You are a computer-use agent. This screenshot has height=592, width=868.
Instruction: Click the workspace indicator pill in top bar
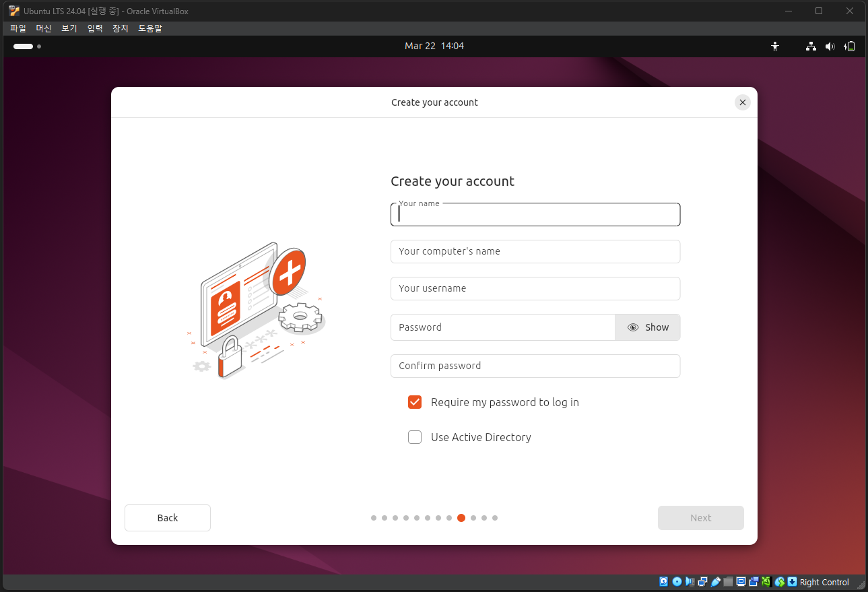[23, 46]
